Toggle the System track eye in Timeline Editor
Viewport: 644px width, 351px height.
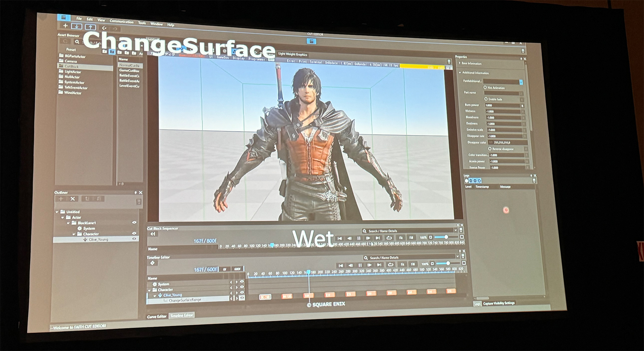click(x=242, y=282)
